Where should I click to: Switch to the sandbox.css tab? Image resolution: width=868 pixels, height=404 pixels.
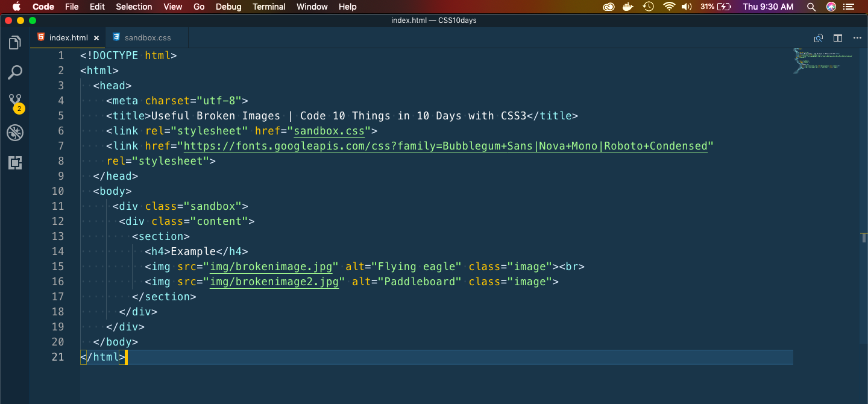point(147,37)
